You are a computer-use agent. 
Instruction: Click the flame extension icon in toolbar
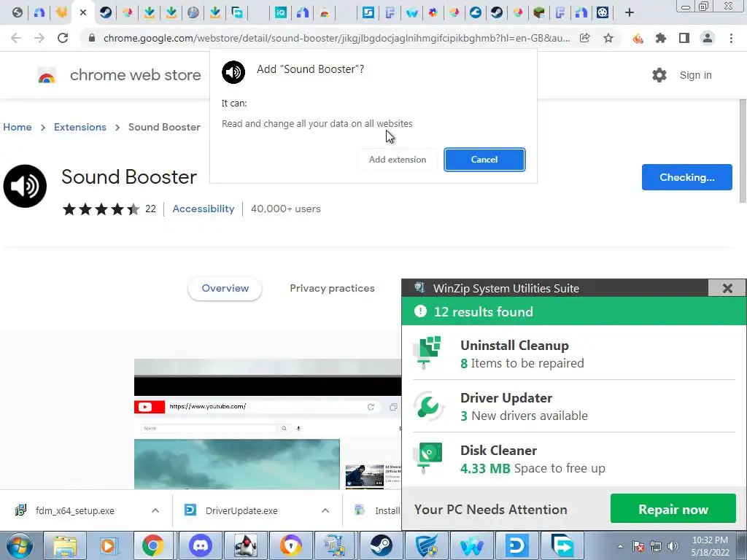[638, 38]
